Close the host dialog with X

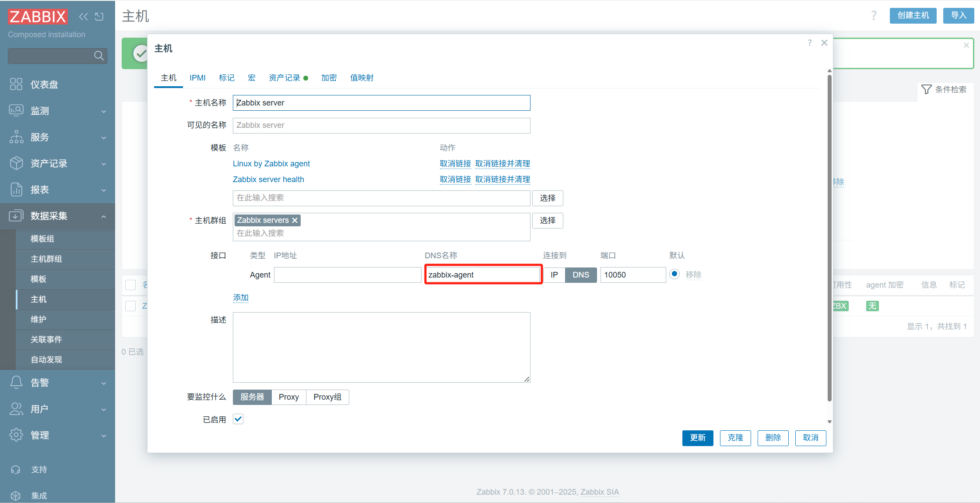click(824, 42)
